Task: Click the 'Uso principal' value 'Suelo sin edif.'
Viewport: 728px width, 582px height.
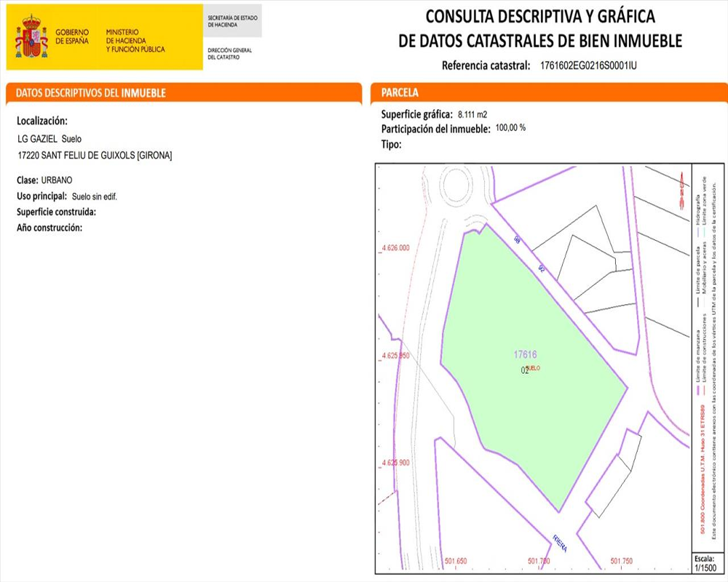Action: [x=95, y=196]
